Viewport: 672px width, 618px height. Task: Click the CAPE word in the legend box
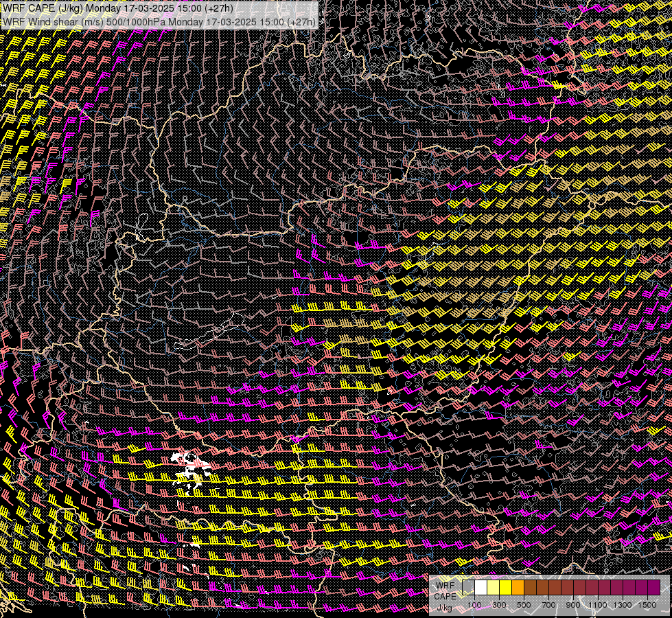[x=445, y=596]
